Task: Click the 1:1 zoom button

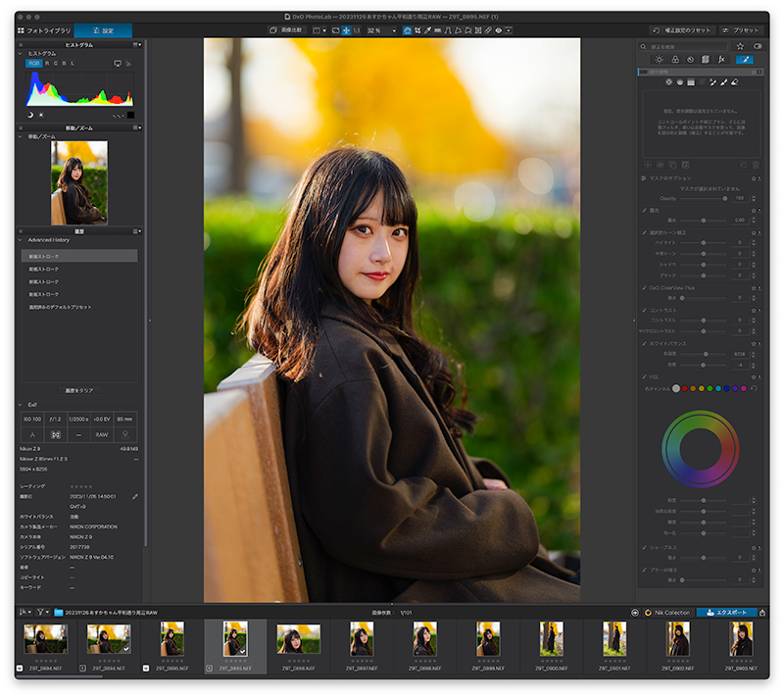Action: pyautogui.click(x=357, y=30)
